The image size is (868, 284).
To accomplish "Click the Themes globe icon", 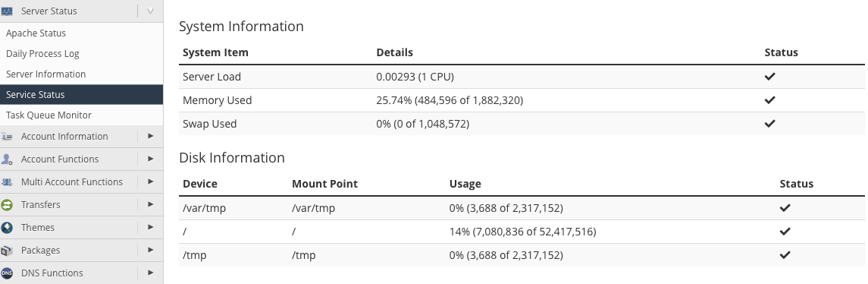I will 7,227.
